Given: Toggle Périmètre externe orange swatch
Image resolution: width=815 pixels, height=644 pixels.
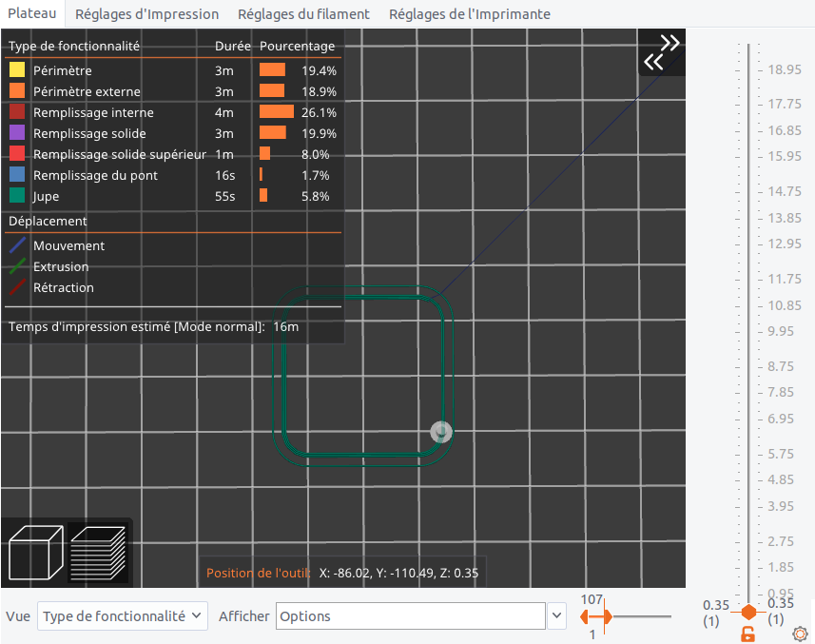Looking at the screenshot, I should click(17, 91).
